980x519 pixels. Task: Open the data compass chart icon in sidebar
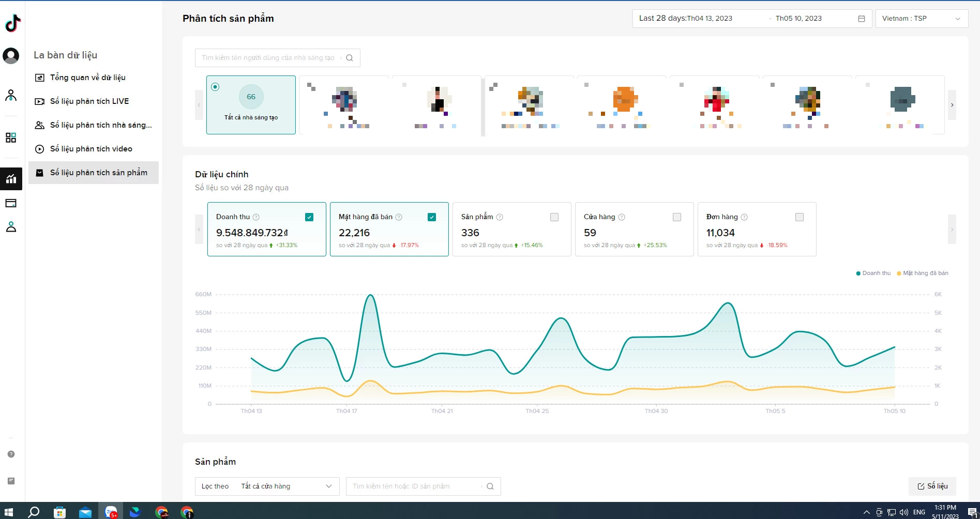coord(11,179)
